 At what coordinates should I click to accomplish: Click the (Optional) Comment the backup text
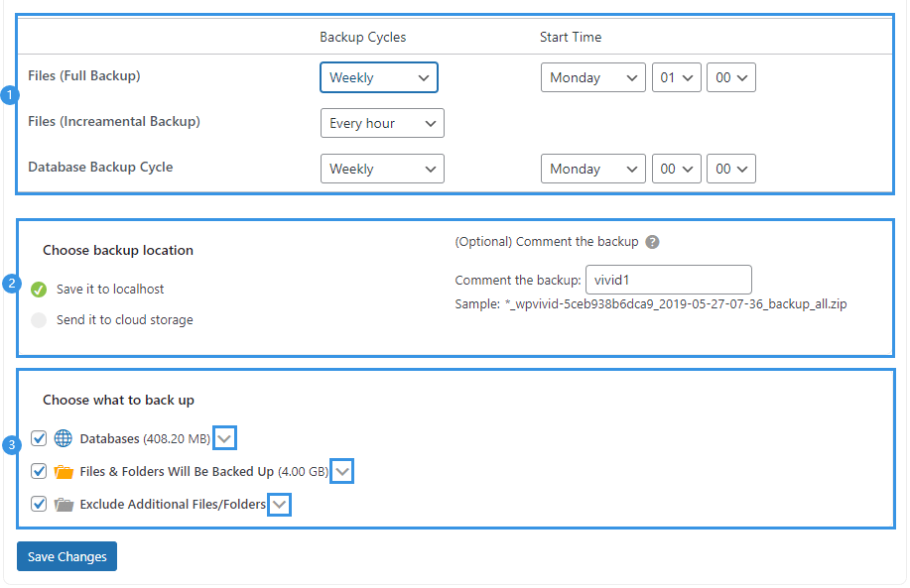click(547, 242)
